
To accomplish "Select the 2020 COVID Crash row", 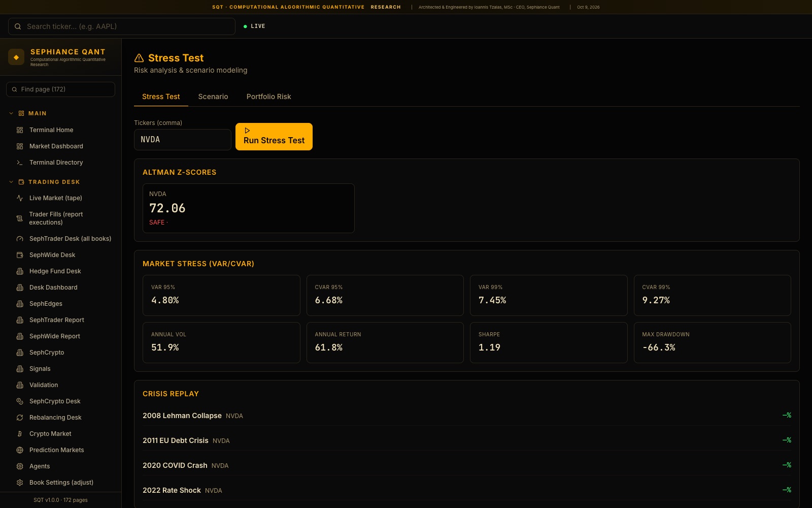I will [x=467, y=465].
